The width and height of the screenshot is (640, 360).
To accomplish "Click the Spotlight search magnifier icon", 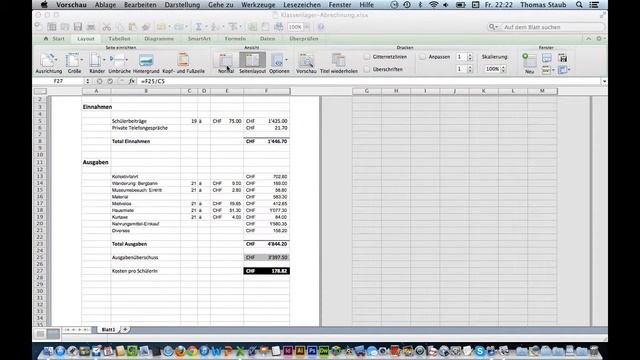I will point(579,5).
